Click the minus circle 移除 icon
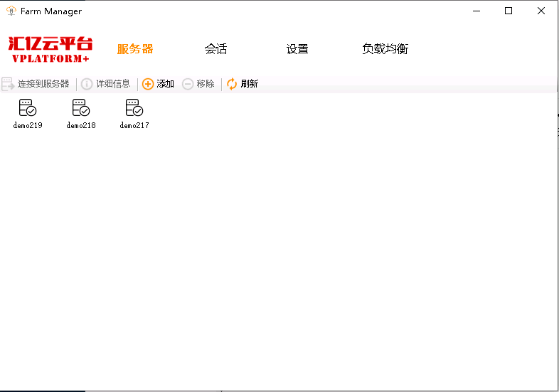Image resolution: width=559 pixels, height=392 pixels. coord(188,84)
